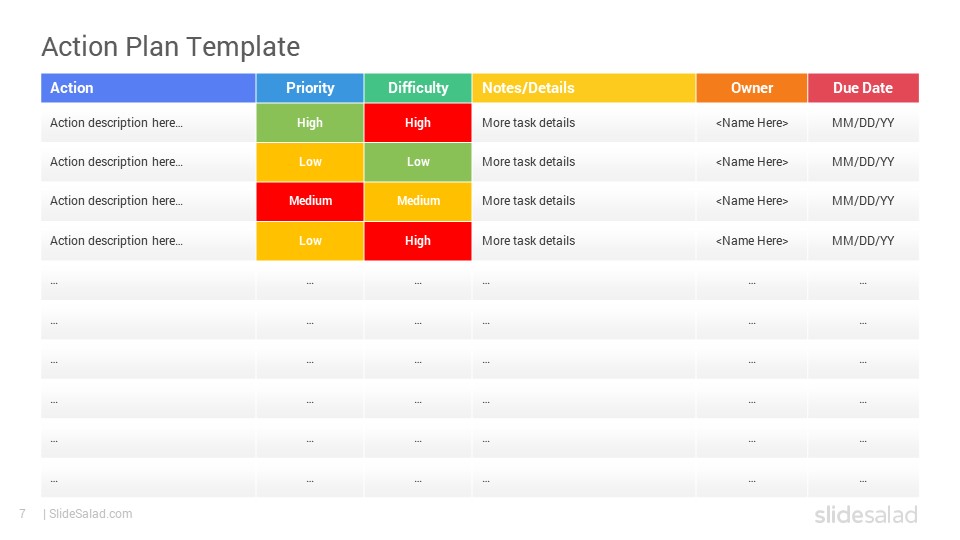Click the Action column header

tap(148, 88)
